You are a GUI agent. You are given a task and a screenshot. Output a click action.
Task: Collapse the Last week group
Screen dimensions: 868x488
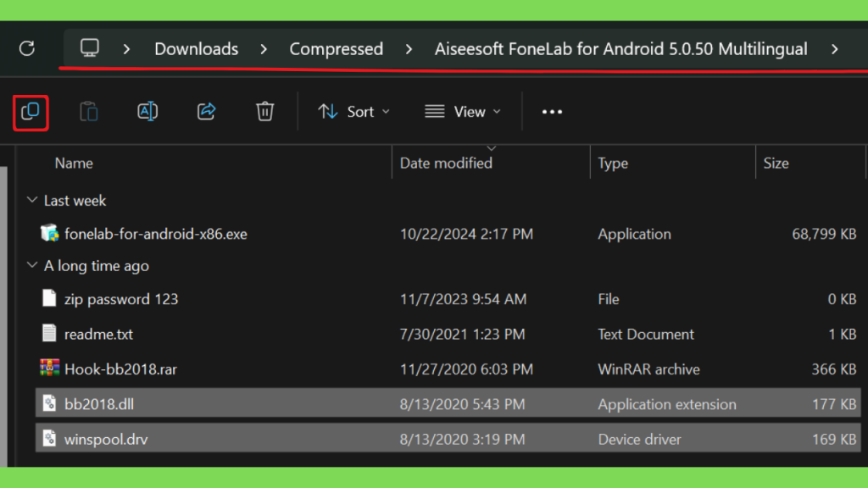tap(32, 200)
